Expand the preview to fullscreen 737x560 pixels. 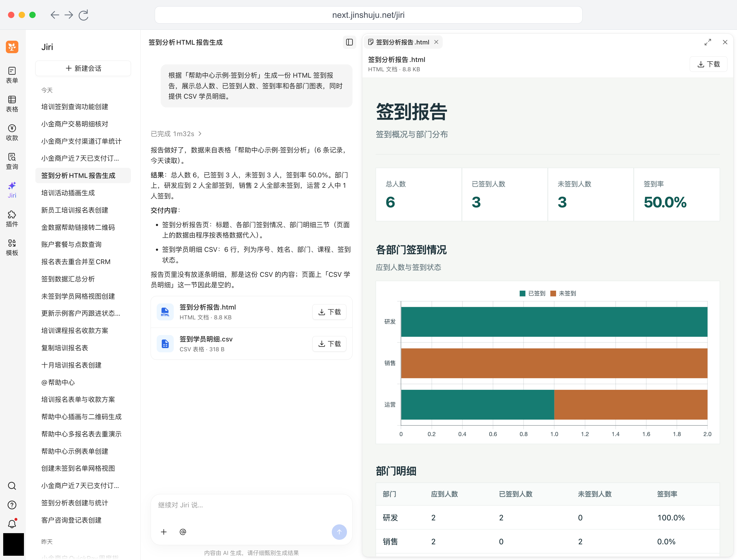[707, 42]
